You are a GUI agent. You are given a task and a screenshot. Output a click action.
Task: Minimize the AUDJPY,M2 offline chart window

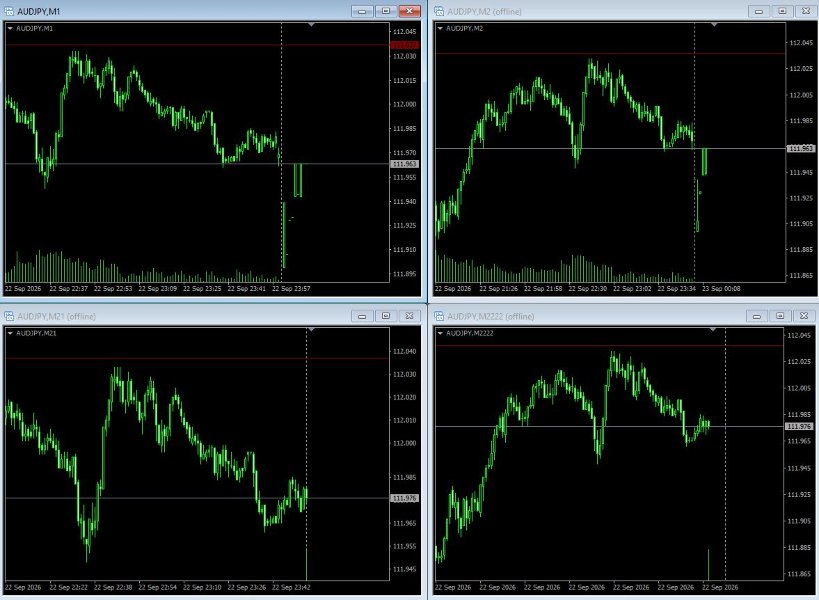pos(758,11)
